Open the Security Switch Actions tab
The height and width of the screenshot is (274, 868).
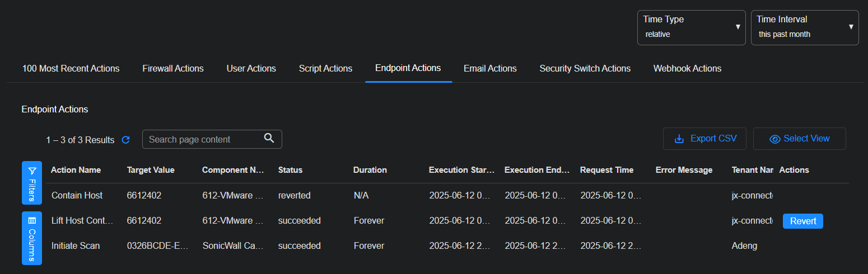[585, 69]
